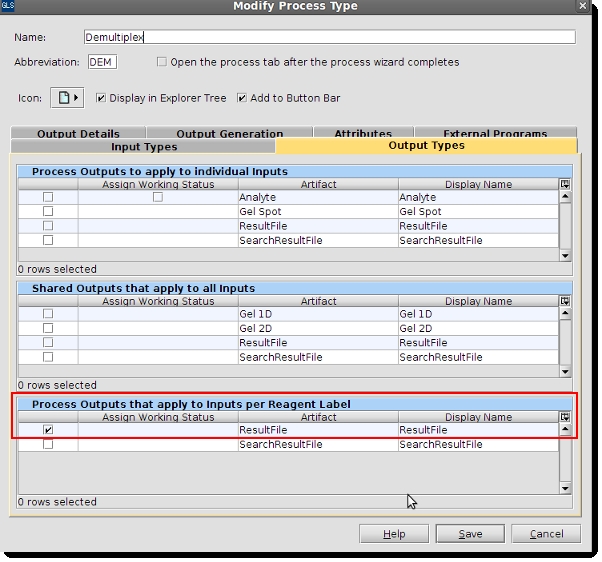Toggle Add to Button Bar checkbox
This screenshot has height=562, width=602.
pyautogui.click(x=242, y=98)
